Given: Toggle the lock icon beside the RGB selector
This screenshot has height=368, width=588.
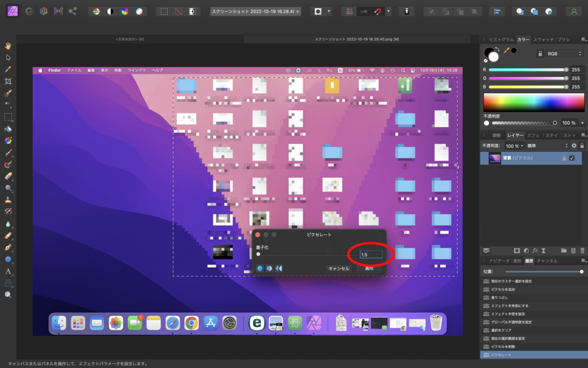Looking at the screenshot, I should [x=539, y=53].
